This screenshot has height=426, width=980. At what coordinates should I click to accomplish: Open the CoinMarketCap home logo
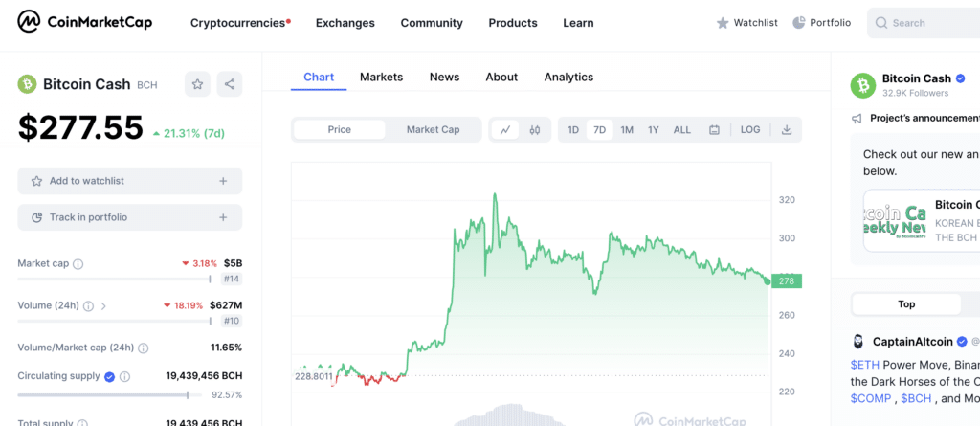click(84, 23)
